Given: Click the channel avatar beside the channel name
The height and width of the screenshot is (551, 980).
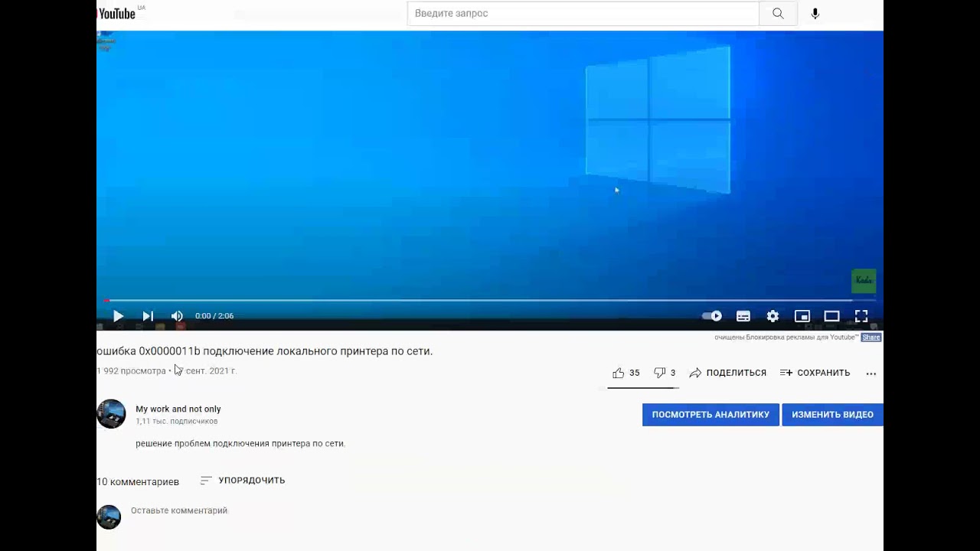Looking at the screenshot, I should 111,414.
